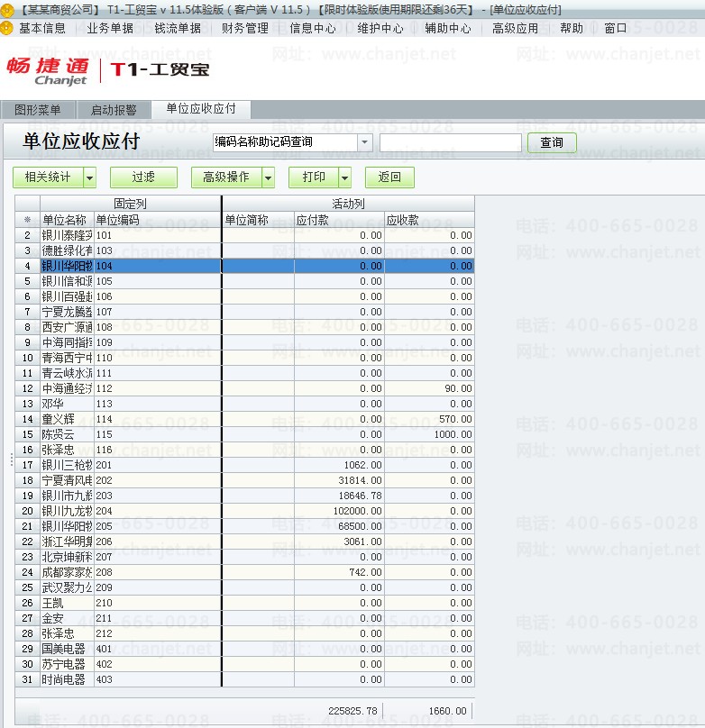
Task: Open the 钱流单据 menu
Action: [178, 28]
